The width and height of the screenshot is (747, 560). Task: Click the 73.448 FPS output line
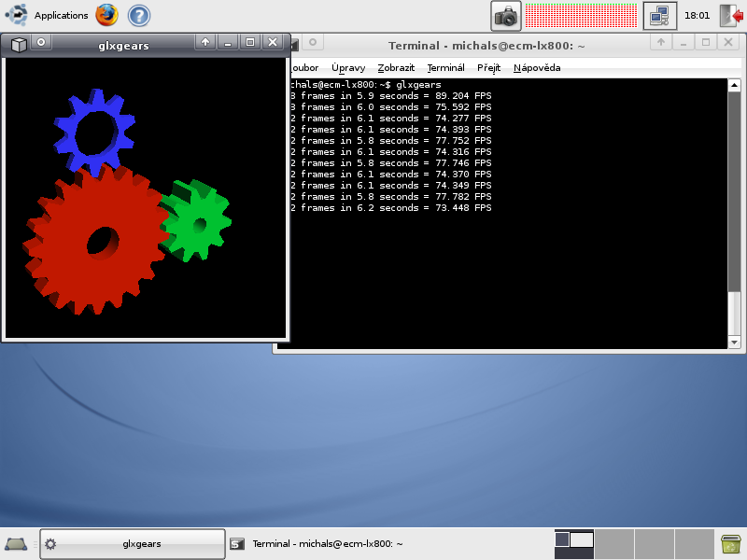[x=390, y=207]
